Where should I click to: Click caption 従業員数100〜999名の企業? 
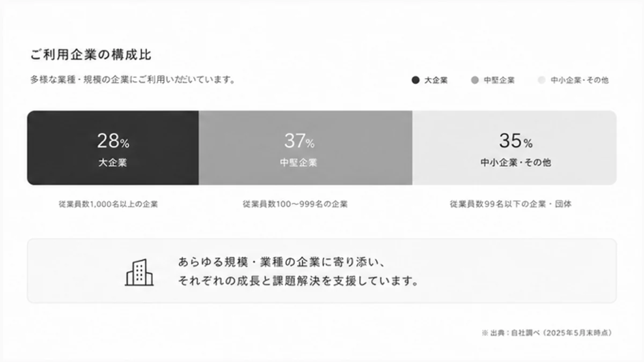[x=295, y=204]
